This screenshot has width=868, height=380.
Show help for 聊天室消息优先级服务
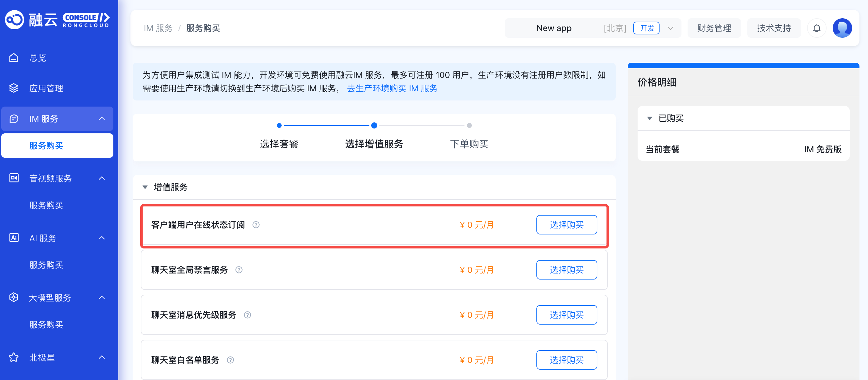pyautogui.click(x=247, y=315)
